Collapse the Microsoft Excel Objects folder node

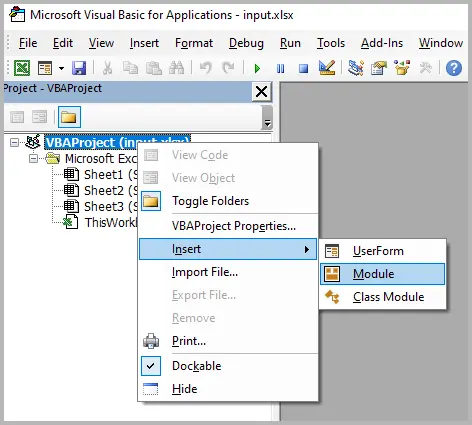(33, 159)
